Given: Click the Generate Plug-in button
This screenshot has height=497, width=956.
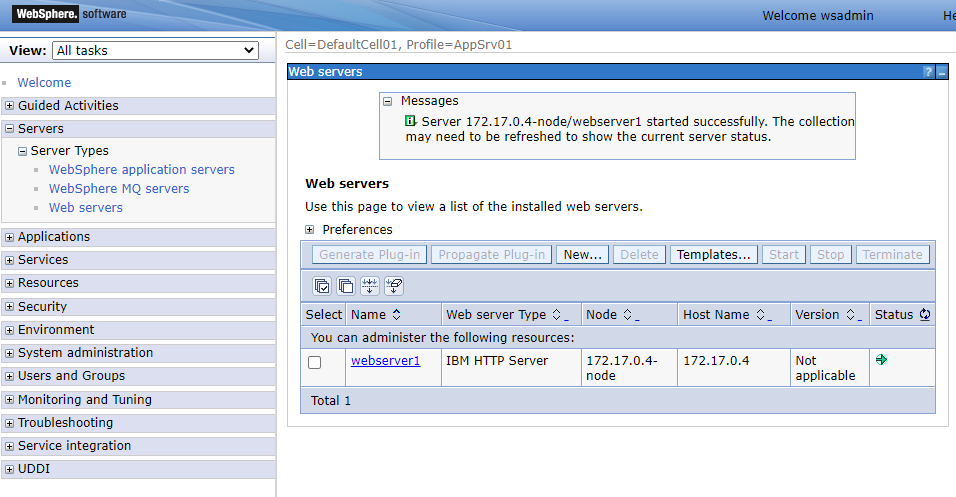Looking at the screenshot, I should [369, 254].
